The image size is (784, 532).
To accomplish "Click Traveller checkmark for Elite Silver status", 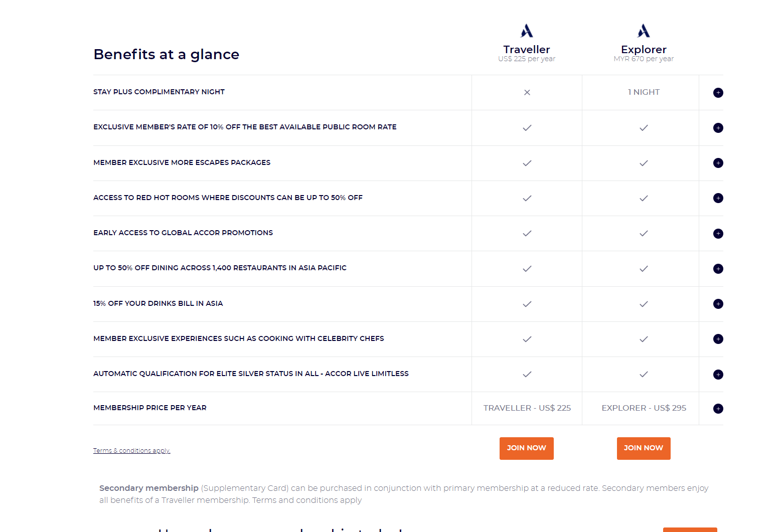I will tap(527, 374).
